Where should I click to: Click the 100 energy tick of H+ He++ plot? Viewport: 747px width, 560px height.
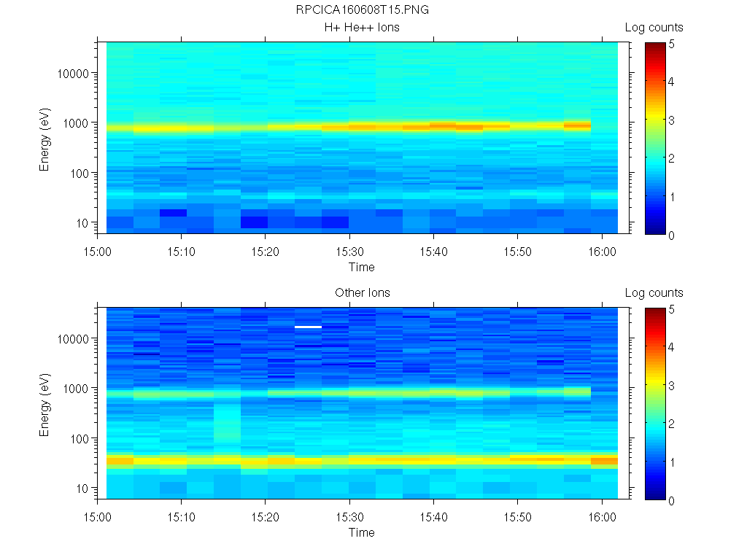click(80, 174)
